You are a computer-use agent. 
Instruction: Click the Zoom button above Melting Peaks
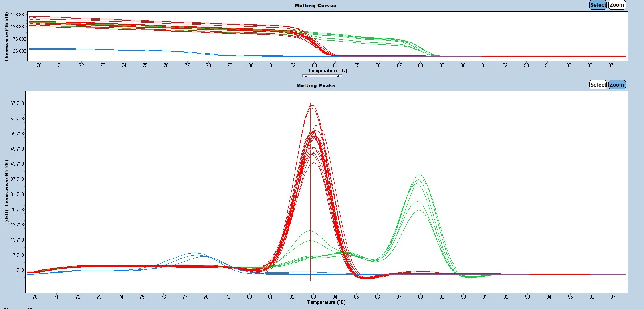(x=617, y=85)
